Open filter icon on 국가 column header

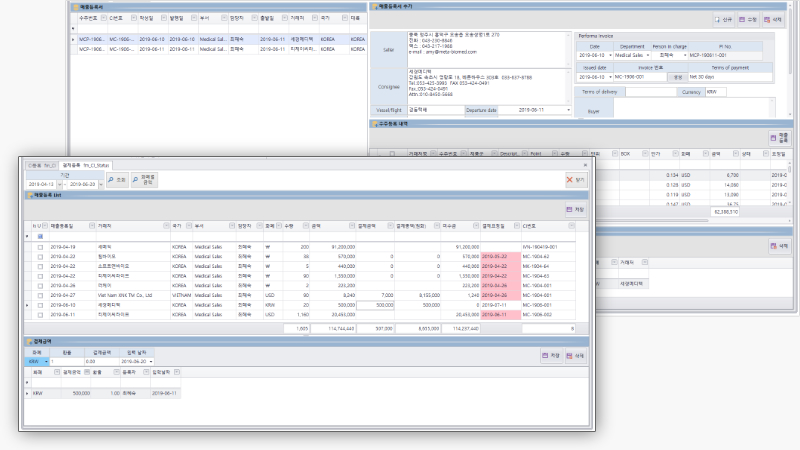click(189, 226)
